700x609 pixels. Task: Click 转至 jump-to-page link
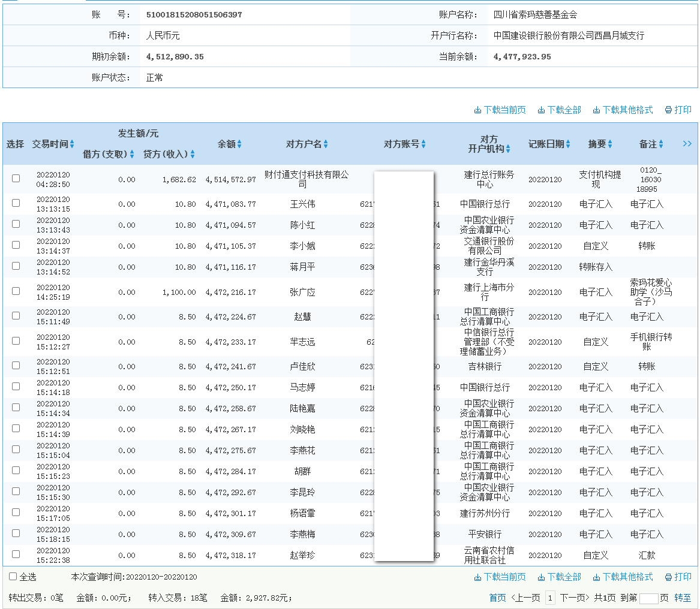click(683, 598)
